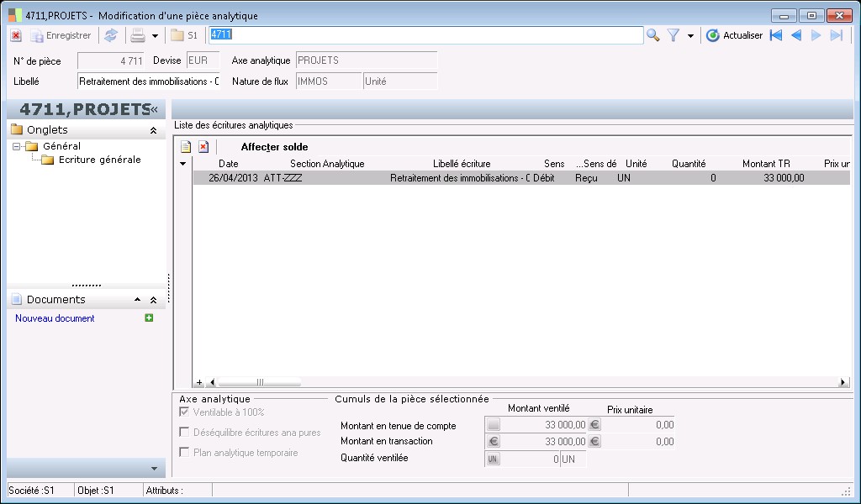This screenshot has height=504, width=861.
Task: Toggle Ventilable à 100% checkbox
Action: coord(184,412)
